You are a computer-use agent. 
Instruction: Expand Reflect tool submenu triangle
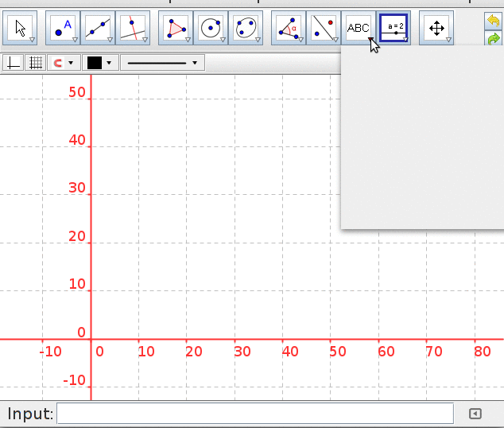pos(336,40)
